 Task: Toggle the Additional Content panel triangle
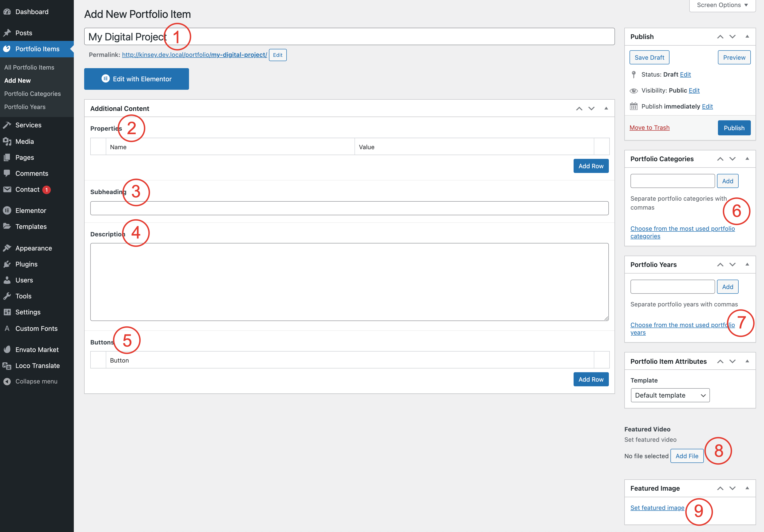coord(606,109)
